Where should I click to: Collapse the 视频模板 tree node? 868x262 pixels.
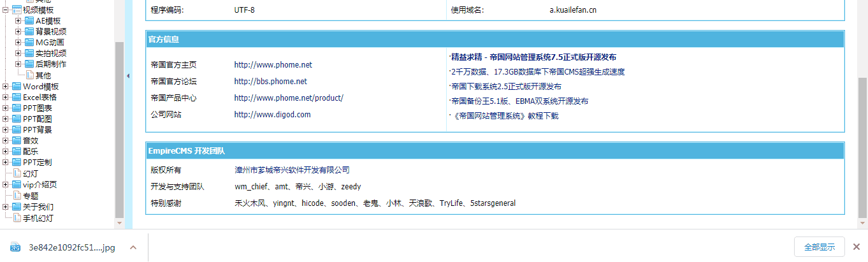coord(6,10)
